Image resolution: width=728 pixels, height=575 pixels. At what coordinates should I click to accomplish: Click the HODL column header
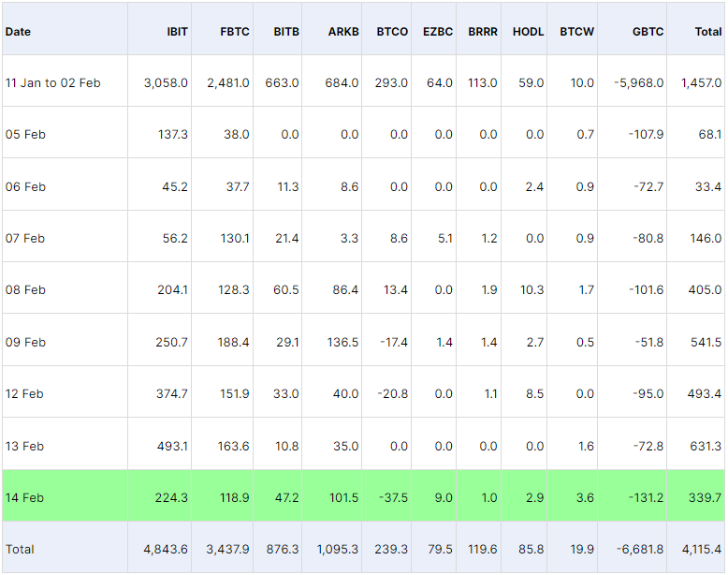pos(528,32)
